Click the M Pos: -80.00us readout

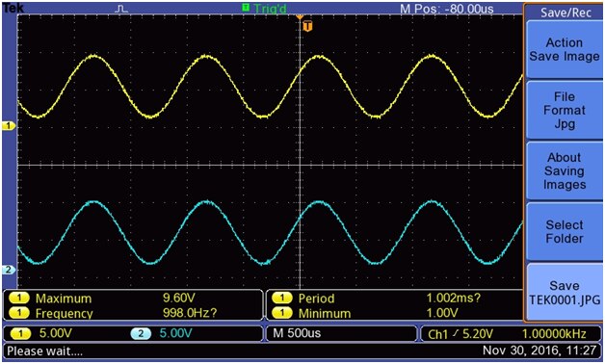pyautogui.click(x=447, y=9)
